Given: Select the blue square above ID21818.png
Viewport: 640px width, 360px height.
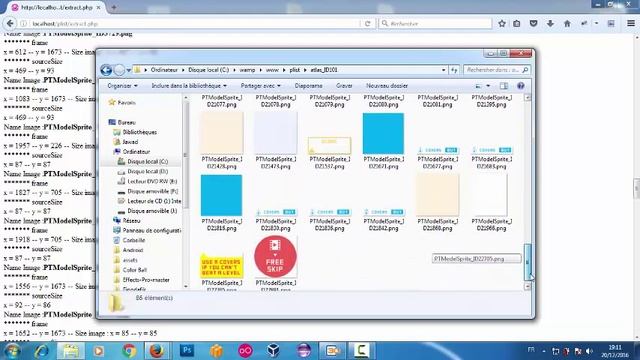Looking at the screenshot, I should click(221, 196).
